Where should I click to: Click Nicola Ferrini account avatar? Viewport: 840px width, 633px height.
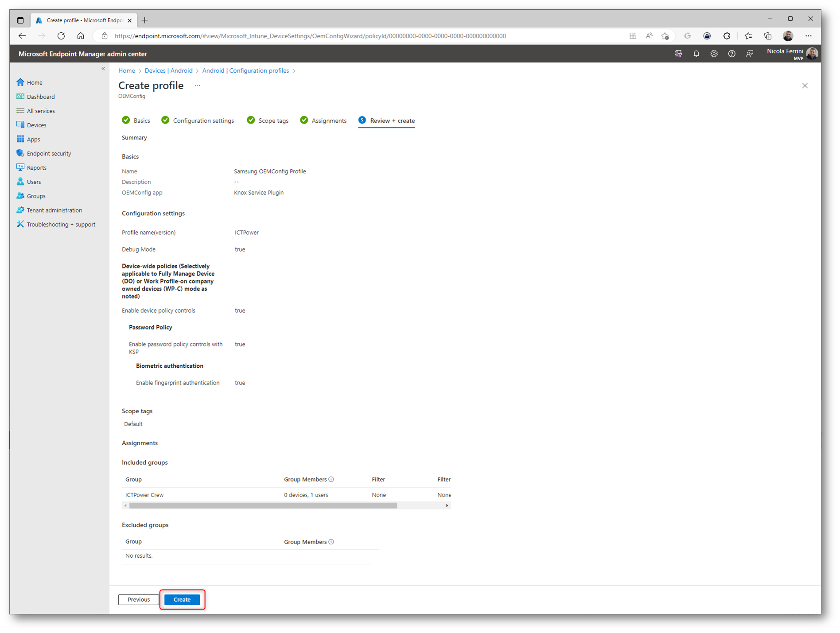pyautogui.click(x=812, y=54)
